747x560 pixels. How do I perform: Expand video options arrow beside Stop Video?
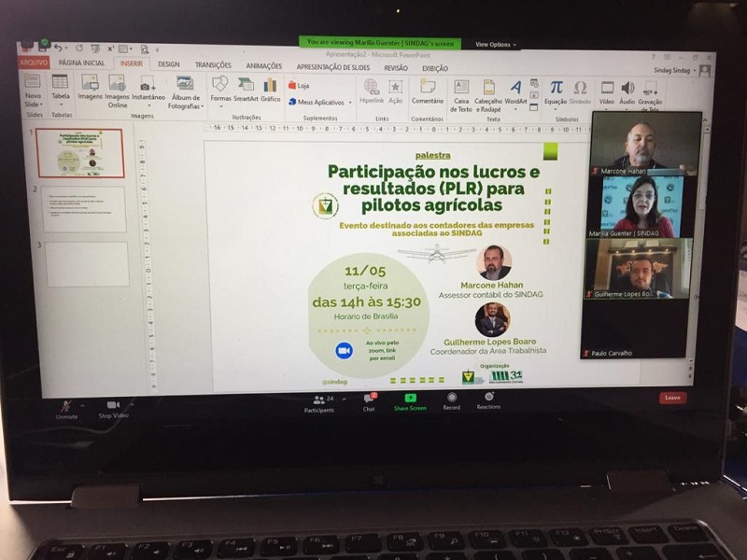point(132,403)
